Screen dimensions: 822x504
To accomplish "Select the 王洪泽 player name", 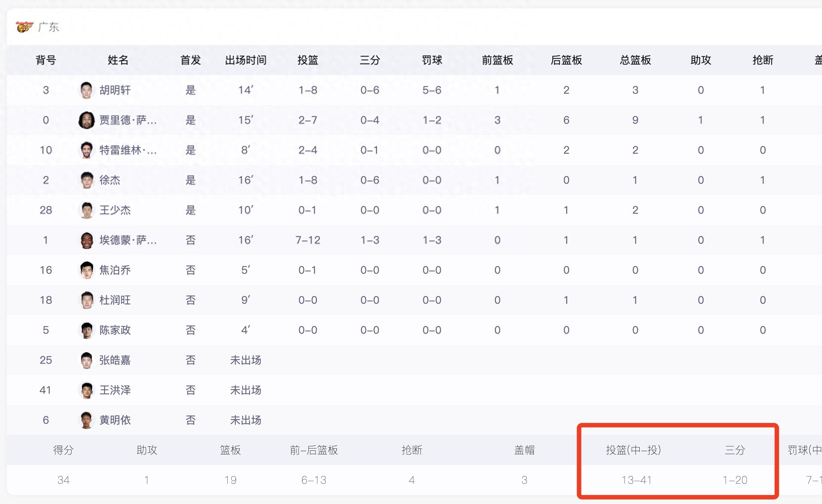I will [115, 390].
